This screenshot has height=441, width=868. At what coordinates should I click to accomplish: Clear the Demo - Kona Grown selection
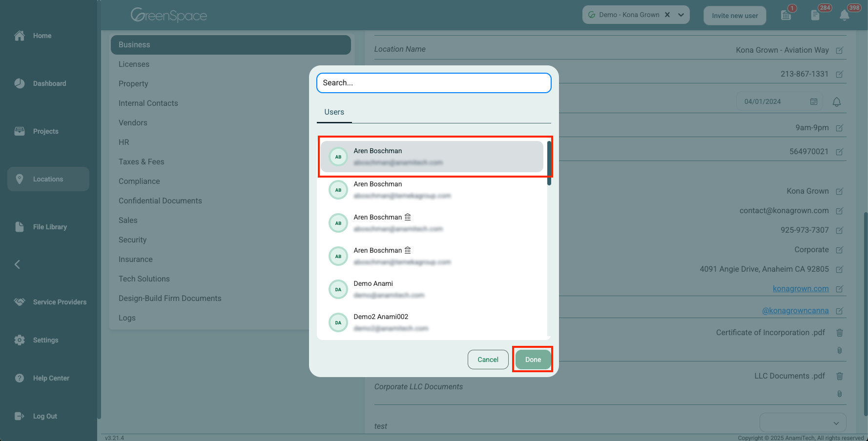coord(667,15)
